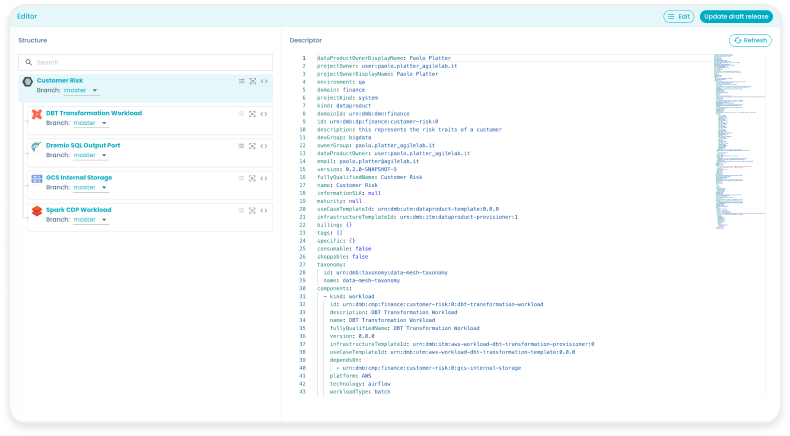Click the code brackets icon for Customer Risk

click(264, 81)
